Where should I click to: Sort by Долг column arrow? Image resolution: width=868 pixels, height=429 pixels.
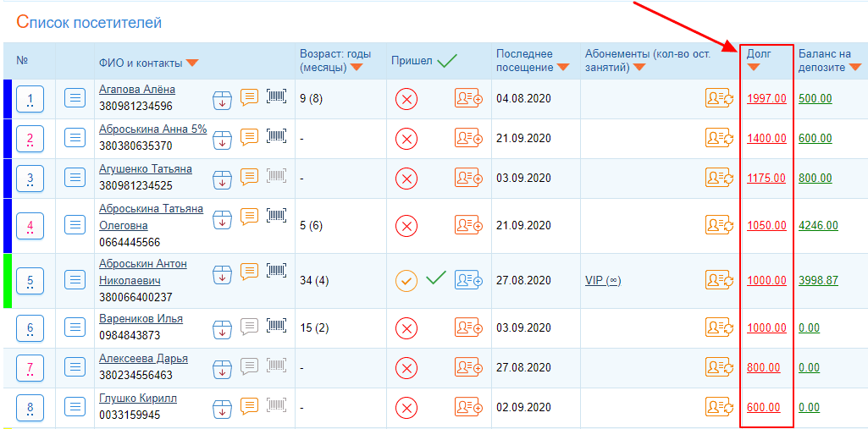click(754, 68)
